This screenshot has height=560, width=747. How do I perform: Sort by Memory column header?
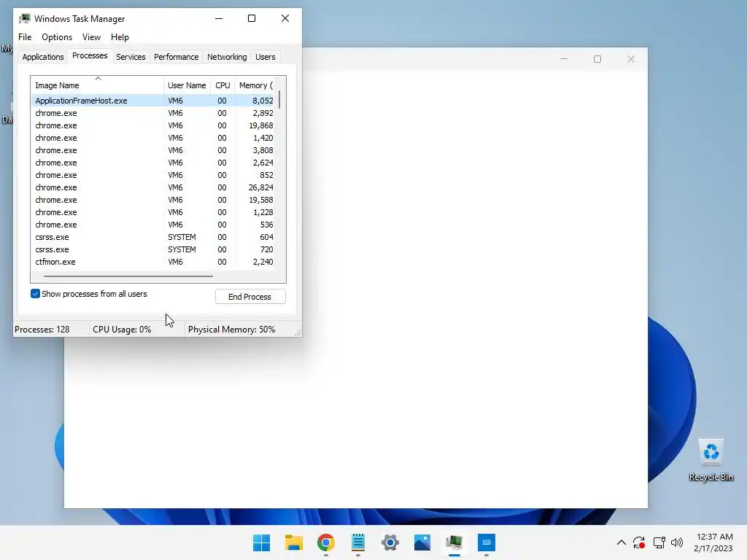pyautogui.click(x=256, y=85)
